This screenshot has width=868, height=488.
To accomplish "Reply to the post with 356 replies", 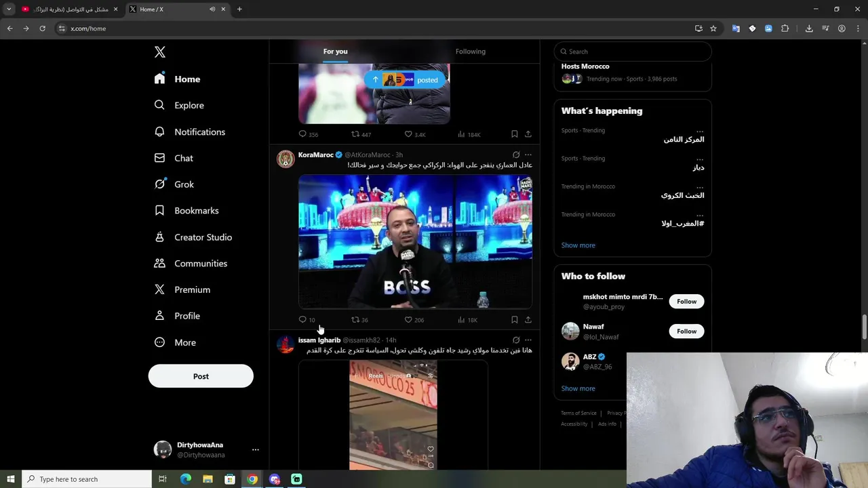I will 309,134.
